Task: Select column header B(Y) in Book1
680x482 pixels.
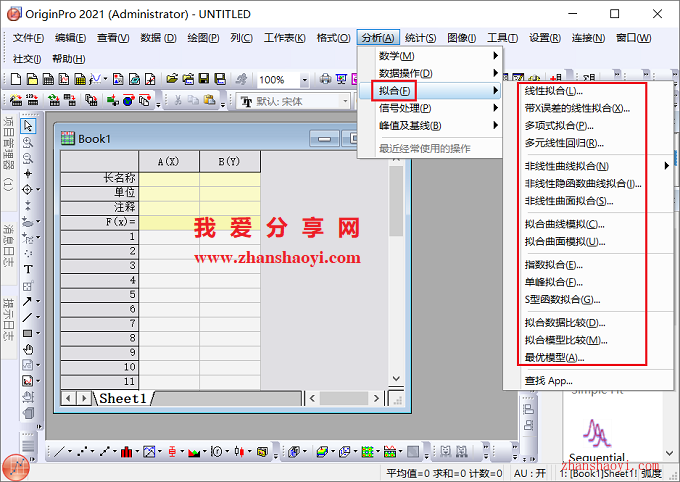Action: click(x=229, y=161)
